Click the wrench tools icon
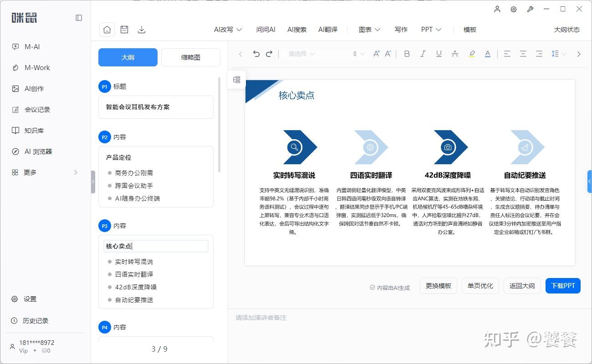This screenshot has width=592, height=364. pos(530,9)
